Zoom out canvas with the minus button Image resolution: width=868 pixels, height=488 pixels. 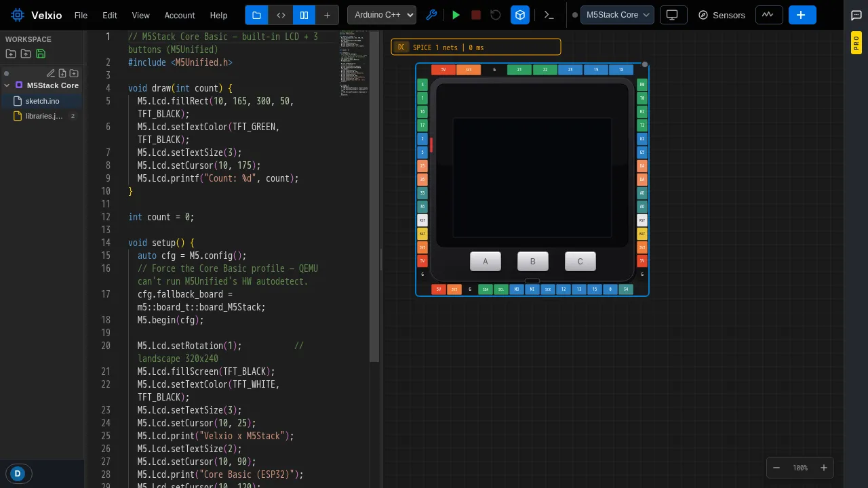777,468
